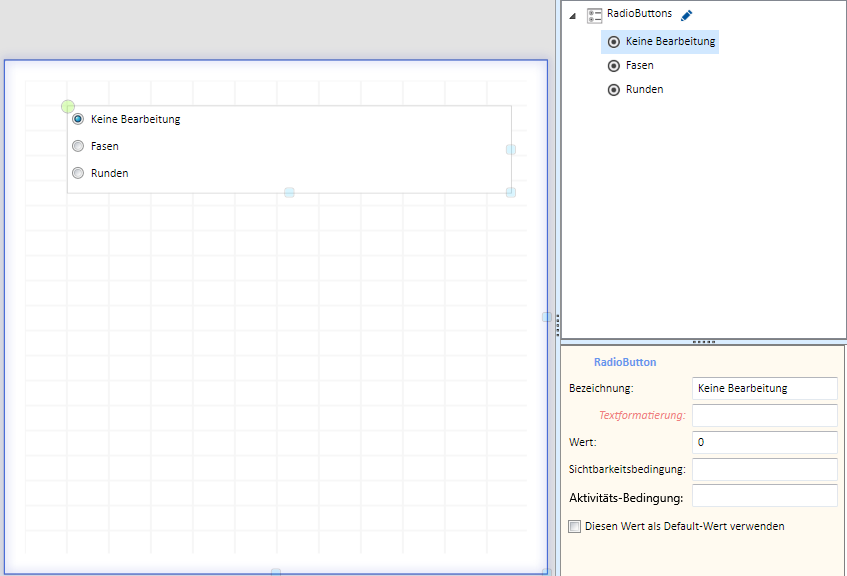Focus the Wert input field
This screenshot has height=576, width=847.
point(764,442)
